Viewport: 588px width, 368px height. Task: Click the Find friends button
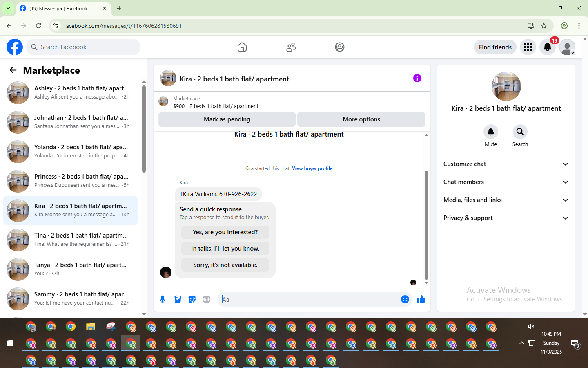click(495, 47)
